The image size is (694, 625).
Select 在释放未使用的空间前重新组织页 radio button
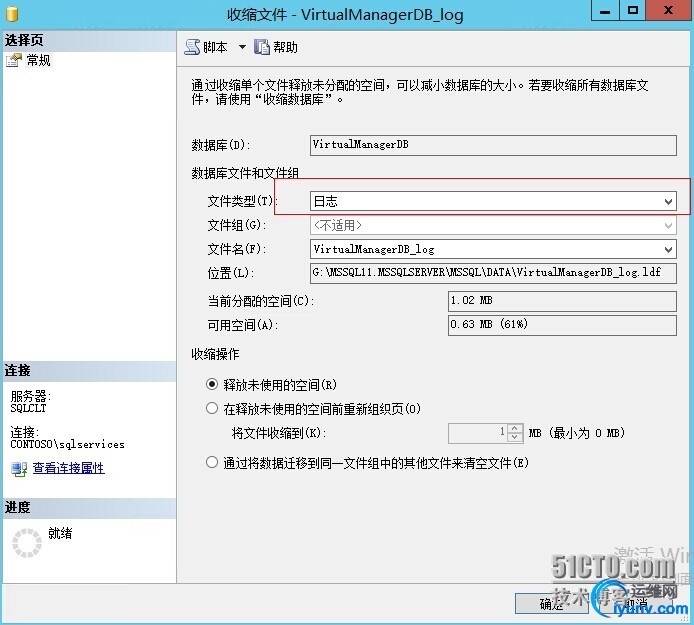(212, 408)
